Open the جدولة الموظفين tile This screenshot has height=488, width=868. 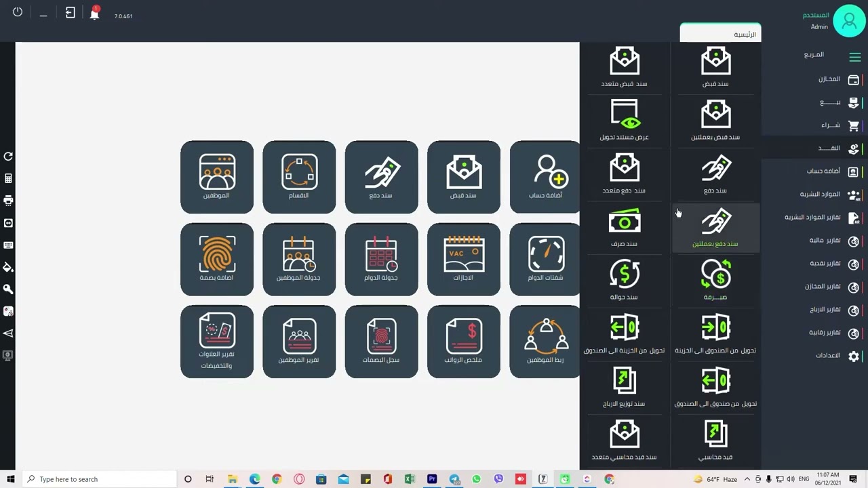[299, 259]
